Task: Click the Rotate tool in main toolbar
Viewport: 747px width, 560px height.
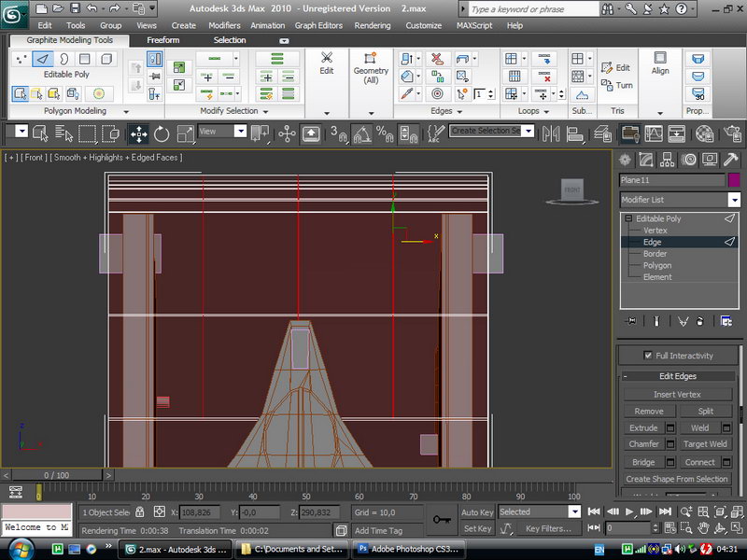Action: [161, 133]
